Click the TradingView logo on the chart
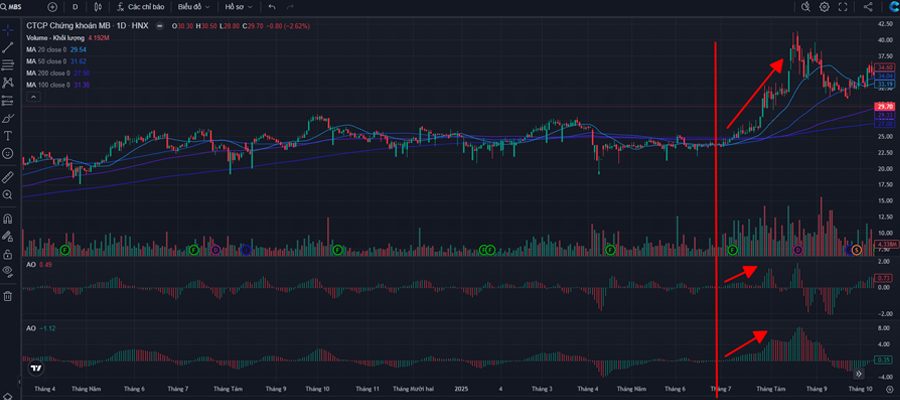Screen dimensions: 900x400 point(36,368)
